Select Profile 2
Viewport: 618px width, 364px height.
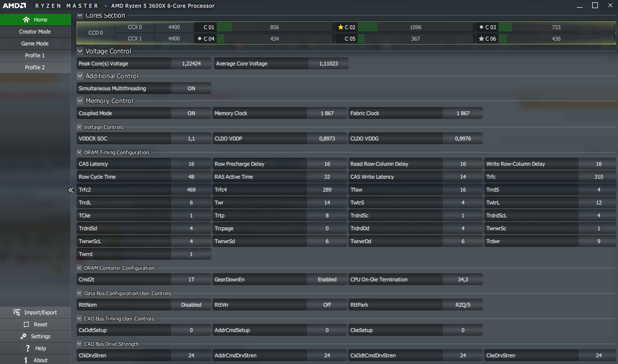[x=35, y=67]
